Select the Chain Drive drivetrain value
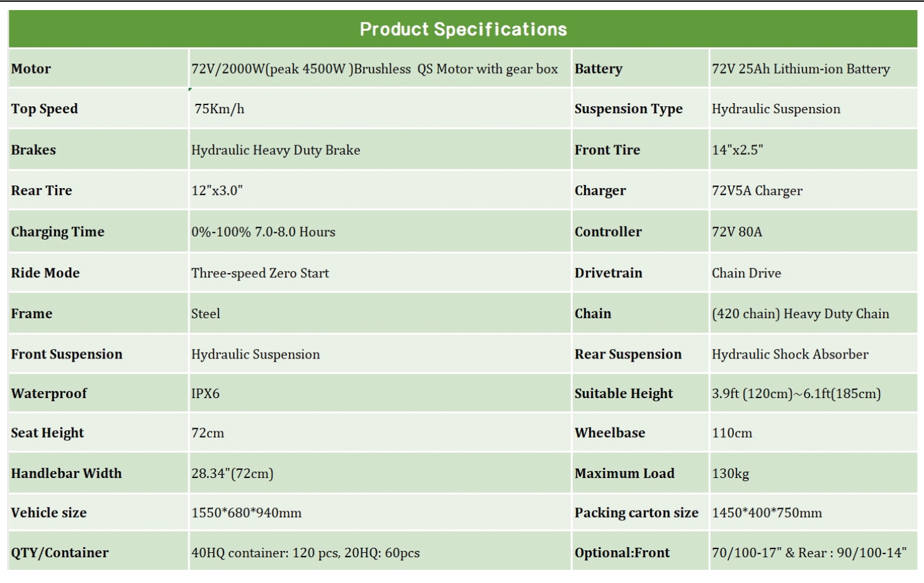Viewport: 924px width, 583px height. (x=747, y=273)
